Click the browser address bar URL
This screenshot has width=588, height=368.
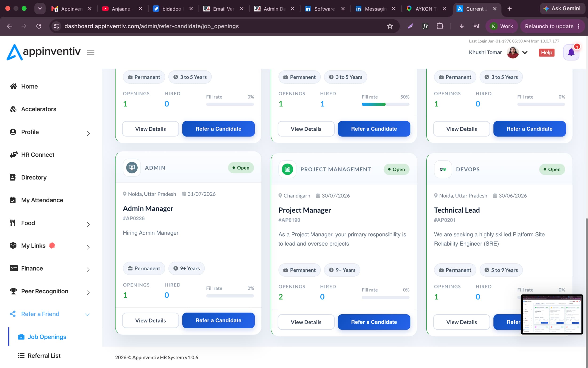pyautogui.click(x=151, y=26)
